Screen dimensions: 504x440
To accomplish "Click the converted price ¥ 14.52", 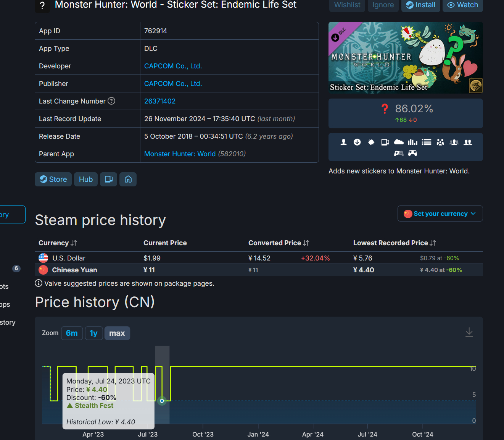I will pos(259,258).
